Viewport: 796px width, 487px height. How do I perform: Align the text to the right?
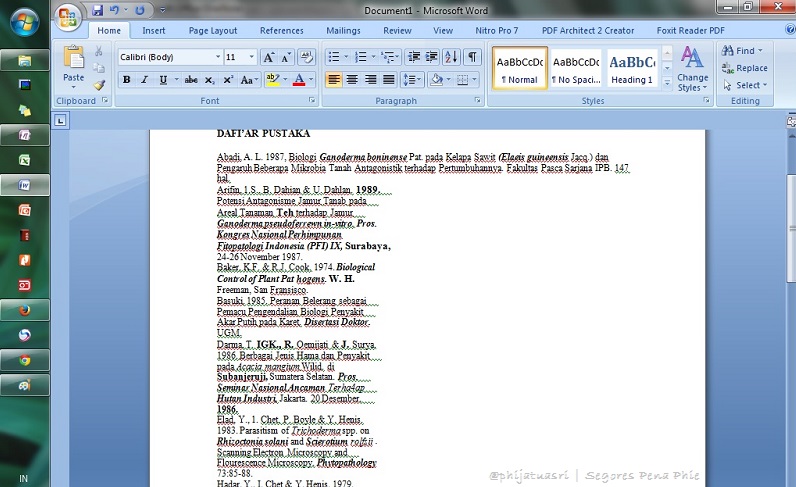click(x=371, y=80)
